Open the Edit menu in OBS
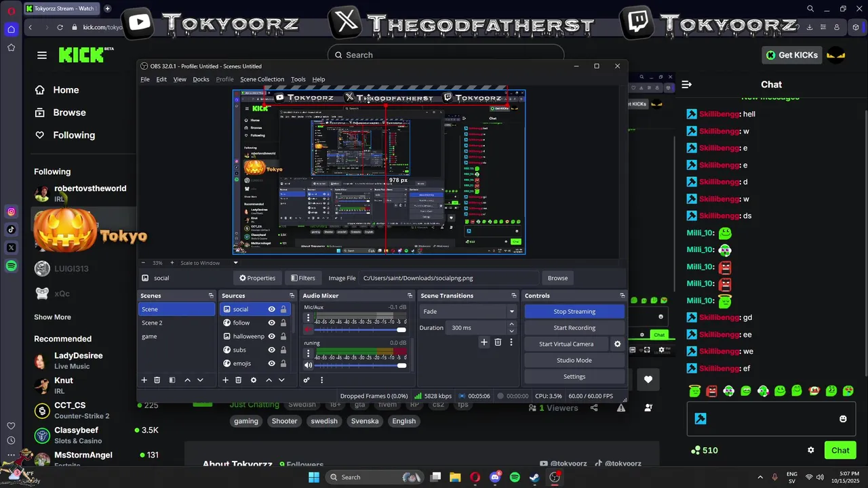 161,79
